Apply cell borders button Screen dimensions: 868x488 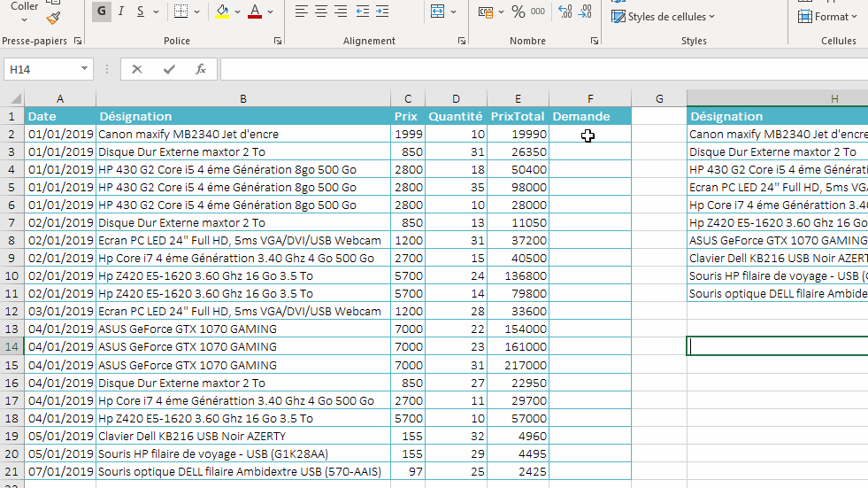181,12
